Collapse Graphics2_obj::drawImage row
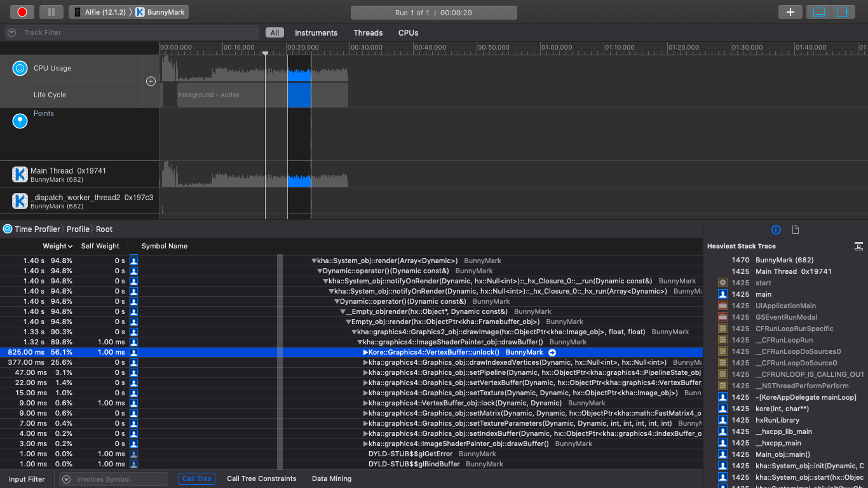The width and height of the screenshot is (868, 488). (354, 332)
